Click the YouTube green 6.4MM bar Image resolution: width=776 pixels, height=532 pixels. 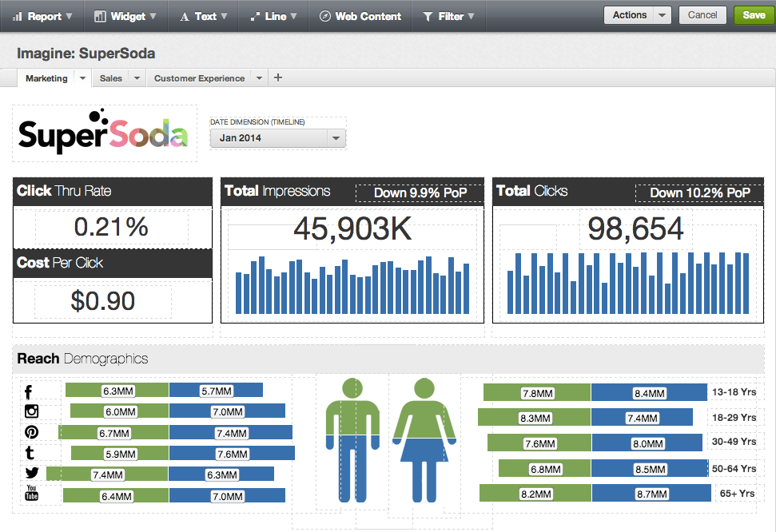pyautogui.click(x=117, y=495)
